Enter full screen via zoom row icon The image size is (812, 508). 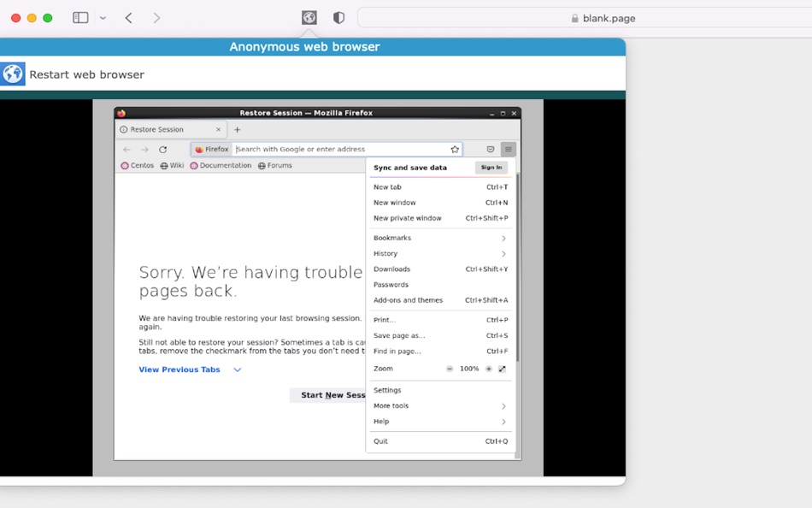(x=502, y=369)
